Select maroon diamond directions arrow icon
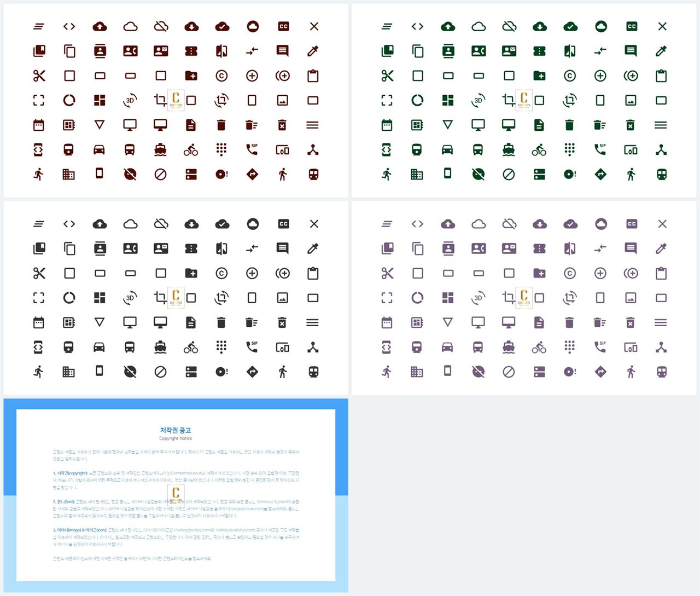 pos(252,174)
